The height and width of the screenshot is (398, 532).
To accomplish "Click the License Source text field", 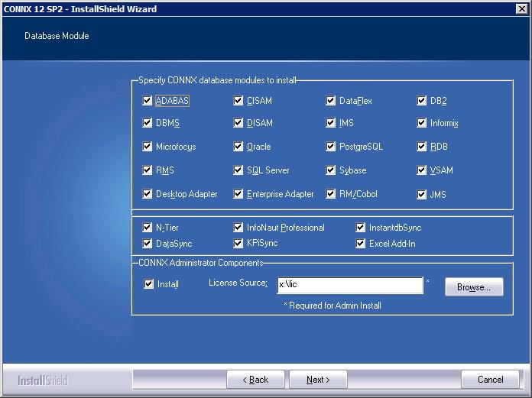I will pyautogui.click(x=350, y=285).
